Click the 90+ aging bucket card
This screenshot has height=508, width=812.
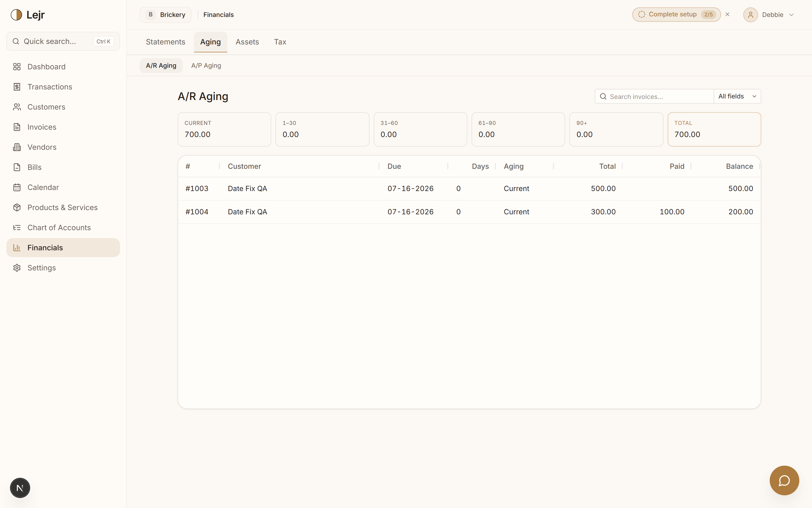[616, 129]
